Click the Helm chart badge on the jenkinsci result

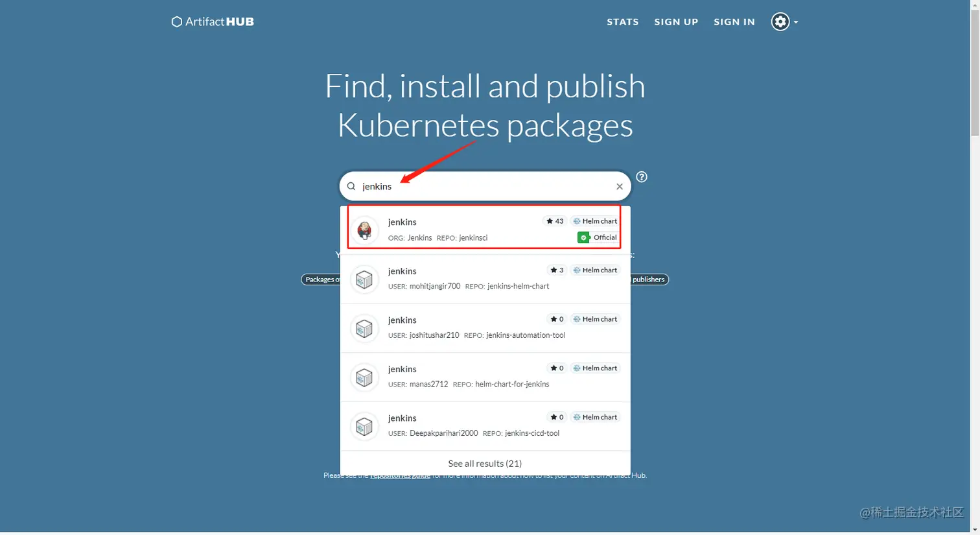[x=595, y=221]
